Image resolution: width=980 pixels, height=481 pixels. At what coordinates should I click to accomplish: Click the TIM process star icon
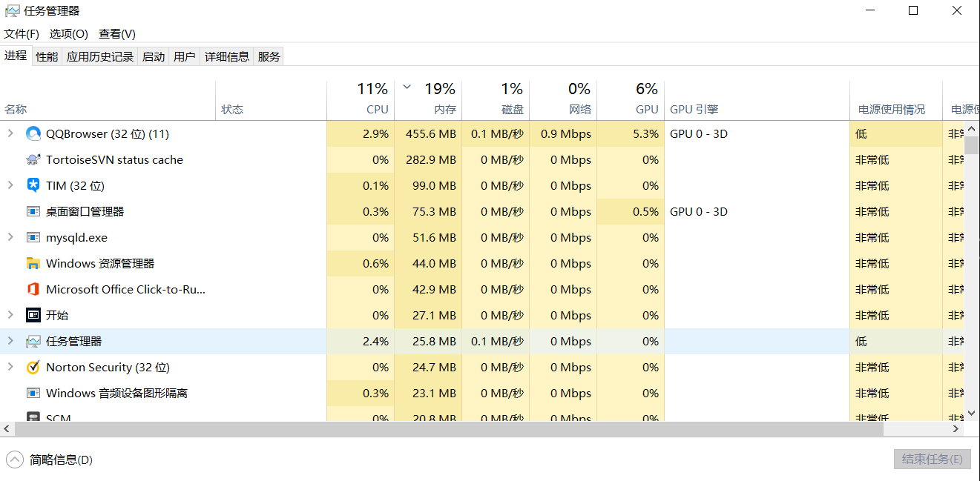[x=33, y=186]
